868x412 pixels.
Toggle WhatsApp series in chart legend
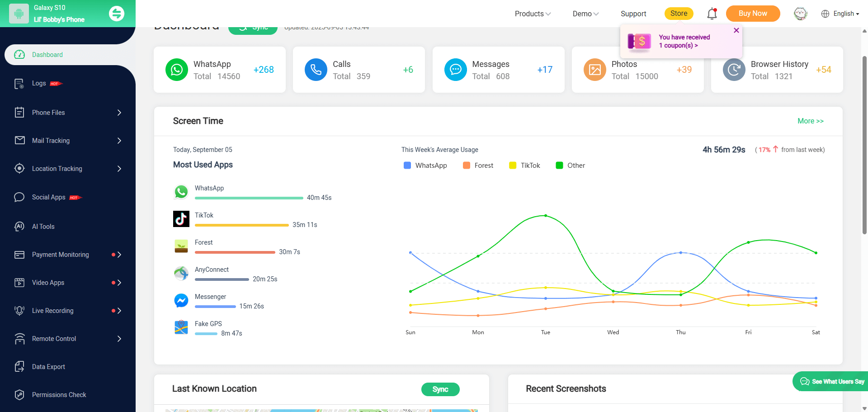pyautogui.click(x=425, y=166)
